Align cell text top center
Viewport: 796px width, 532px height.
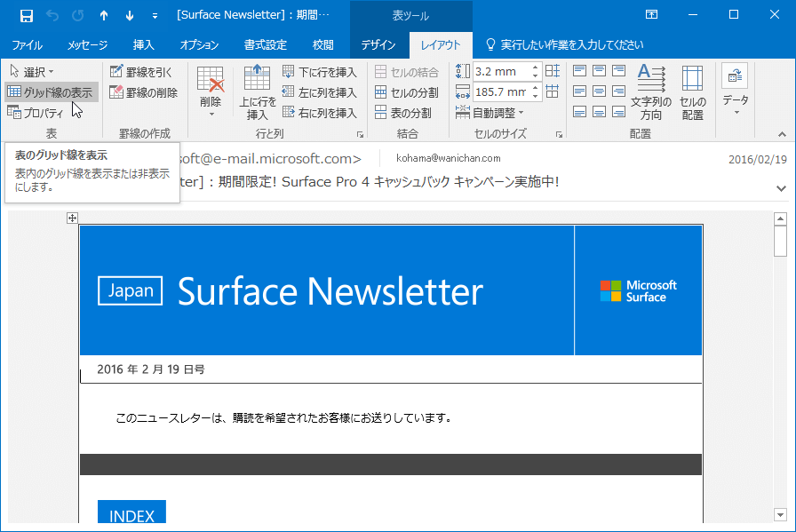[x=599, y=70]
